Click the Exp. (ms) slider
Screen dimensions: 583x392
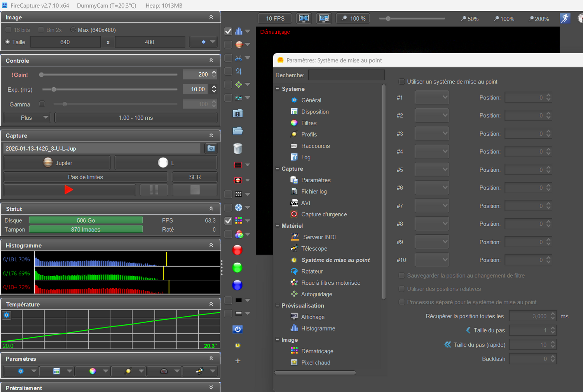click(x=109, y=89)
